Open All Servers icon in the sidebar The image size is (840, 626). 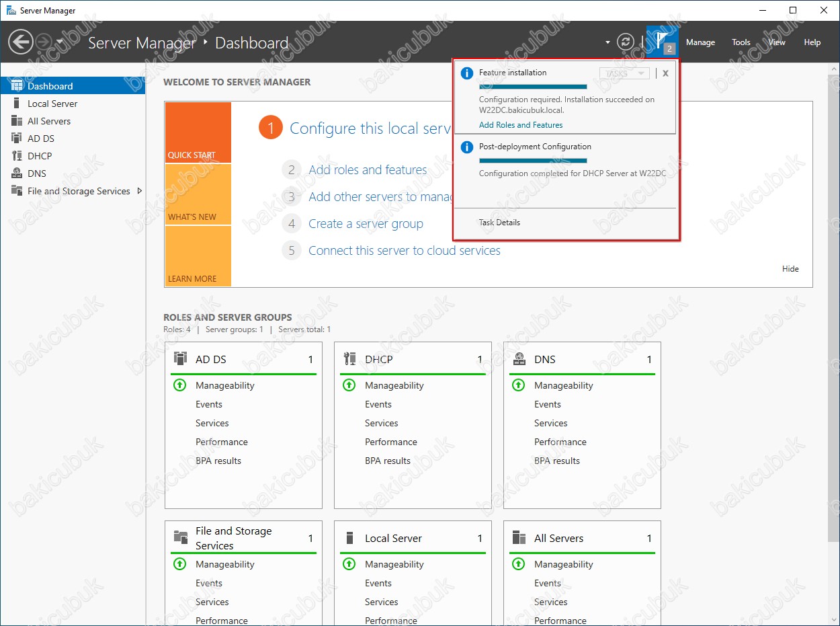[x=17, y=121]
